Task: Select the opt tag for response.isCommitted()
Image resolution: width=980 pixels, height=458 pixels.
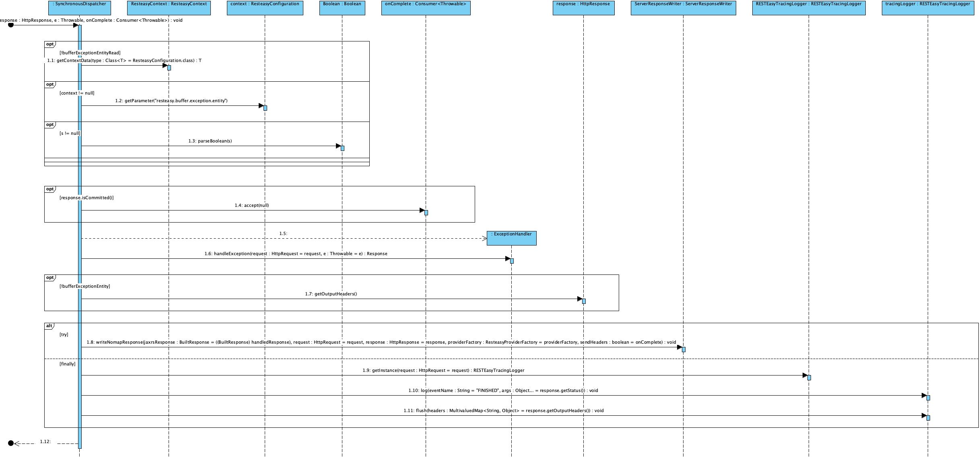Action: tap(50, 189)
